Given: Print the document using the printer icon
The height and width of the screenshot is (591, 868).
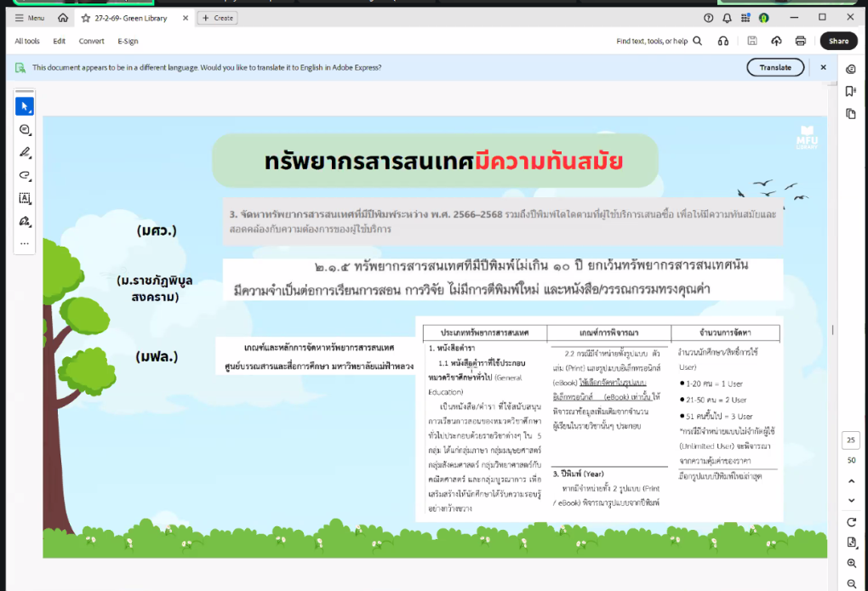Looking at the screenshot, I should [800, 41].
